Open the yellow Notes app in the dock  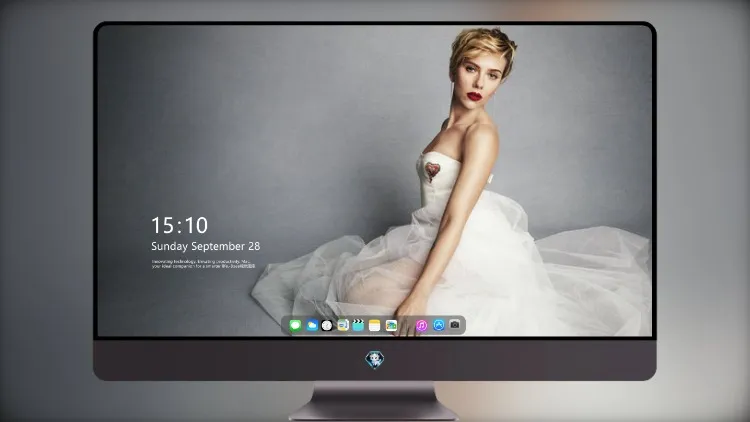click(375, 325)
